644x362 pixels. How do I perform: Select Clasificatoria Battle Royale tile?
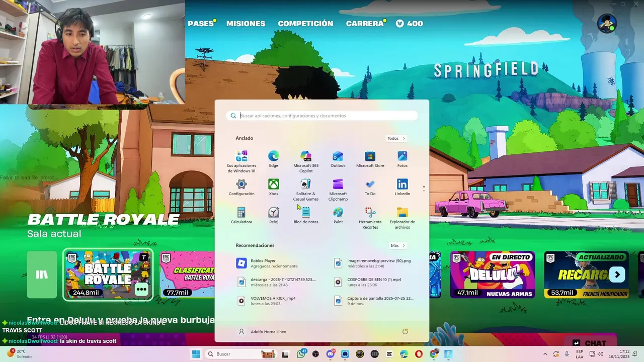pyautogui.click(x=187, y=275)
